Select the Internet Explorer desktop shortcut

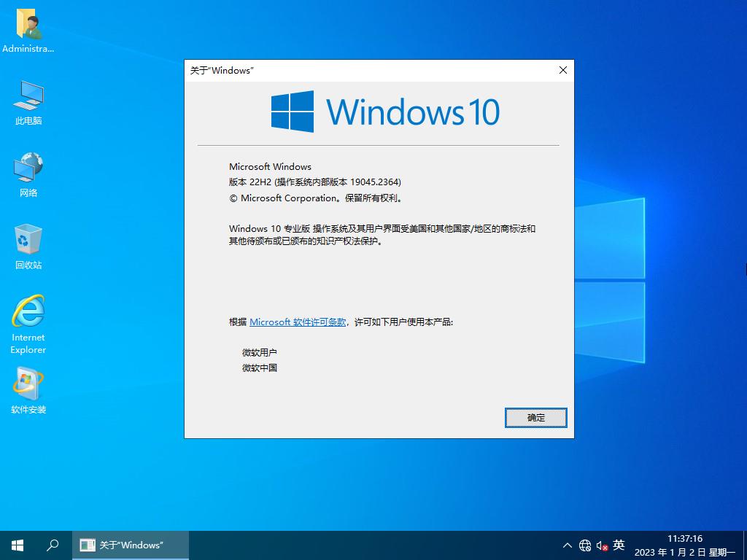click(28, 314)
